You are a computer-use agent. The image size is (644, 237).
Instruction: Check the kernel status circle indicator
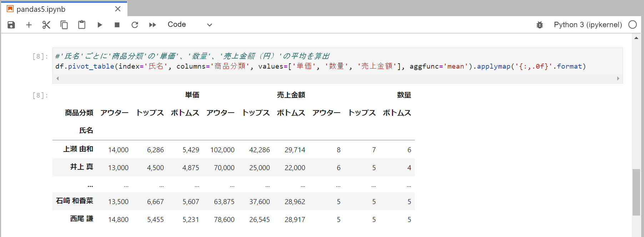(x=633, y=25)
